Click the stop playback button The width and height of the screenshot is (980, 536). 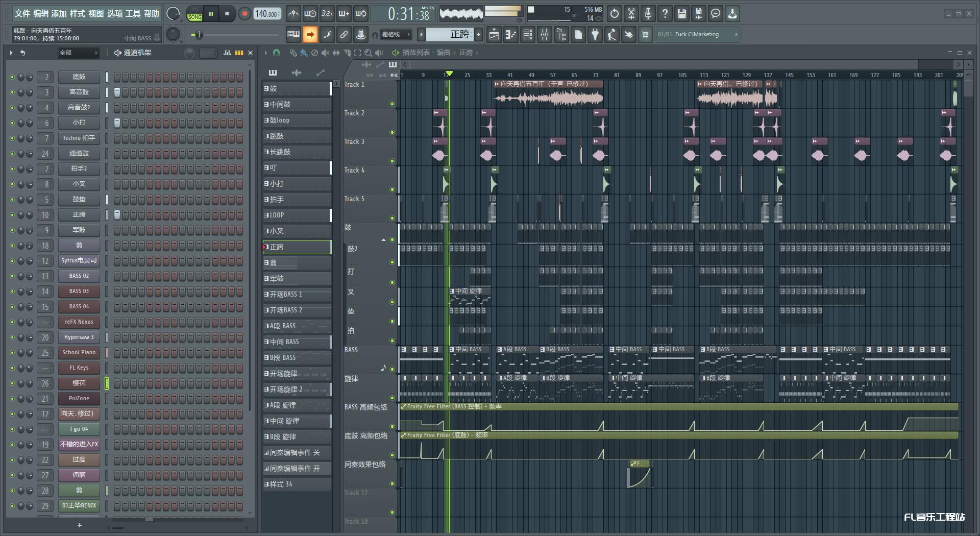(227, 14)
